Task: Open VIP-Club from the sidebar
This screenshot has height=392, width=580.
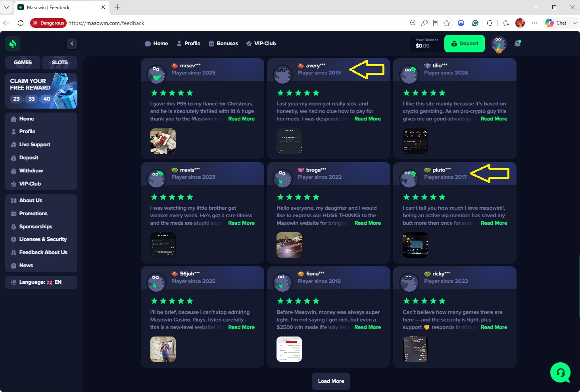Action: tap(41, 184)
